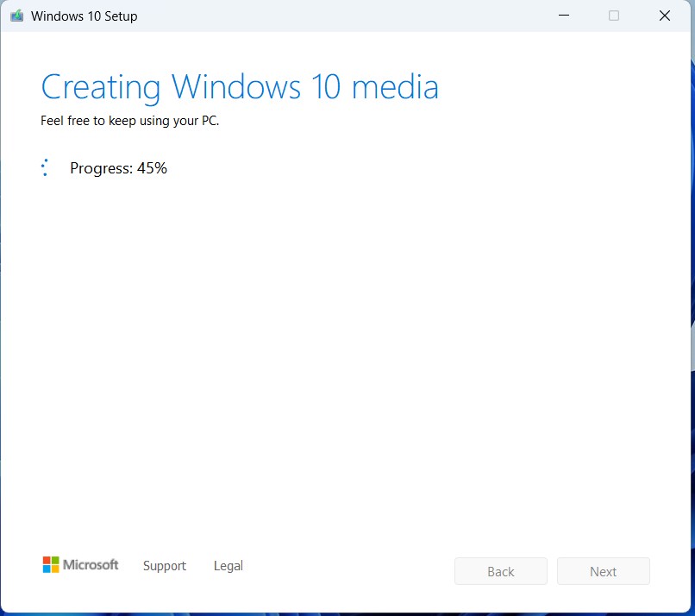Click the Creating Windows 10 media heading

pos(240,87)
